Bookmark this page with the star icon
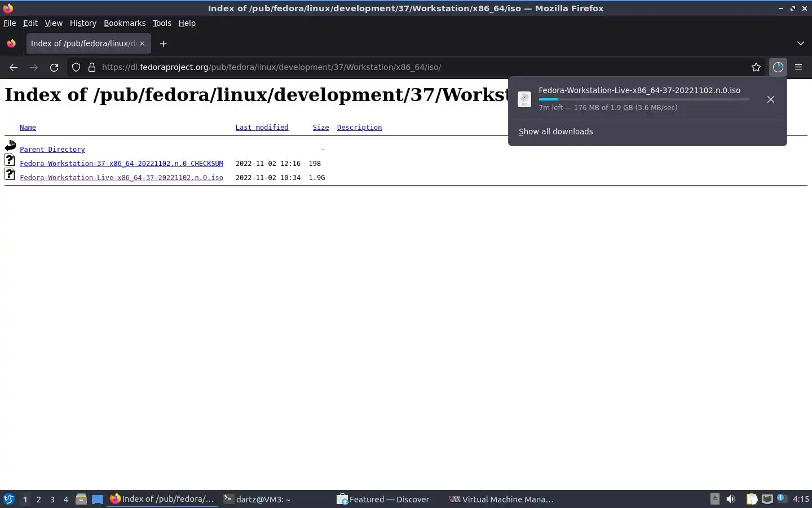 [756, 67]
